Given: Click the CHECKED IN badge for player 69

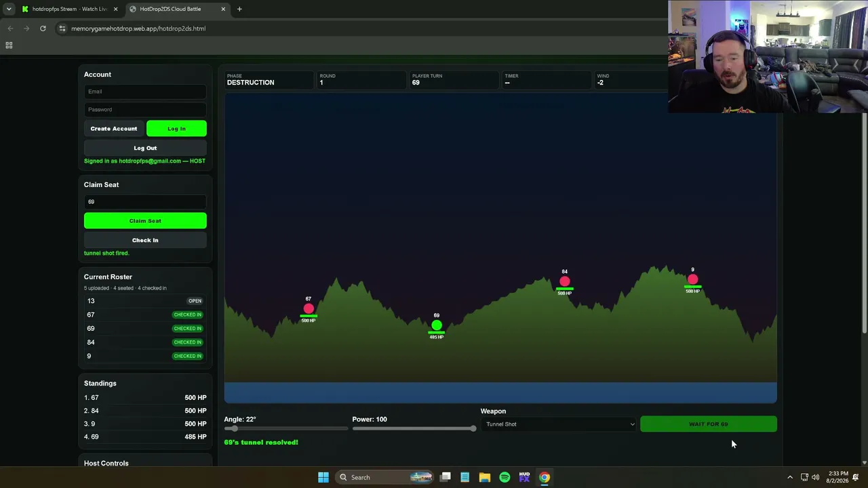Looking at the screenshot, I should [x=188, y=329].
